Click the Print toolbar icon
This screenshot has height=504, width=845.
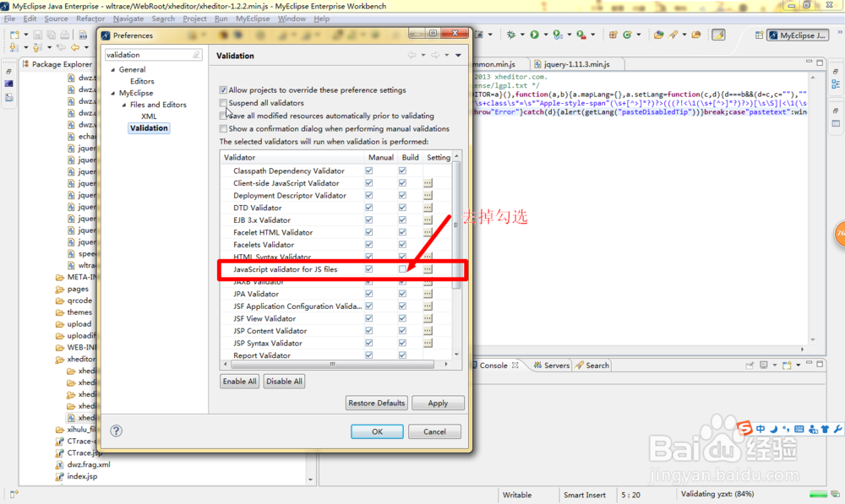point(65,35)
